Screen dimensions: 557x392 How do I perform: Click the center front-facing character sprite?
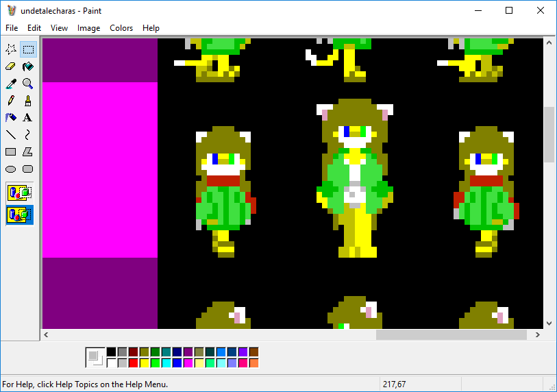pyautogui.click(x=355, y=178)
